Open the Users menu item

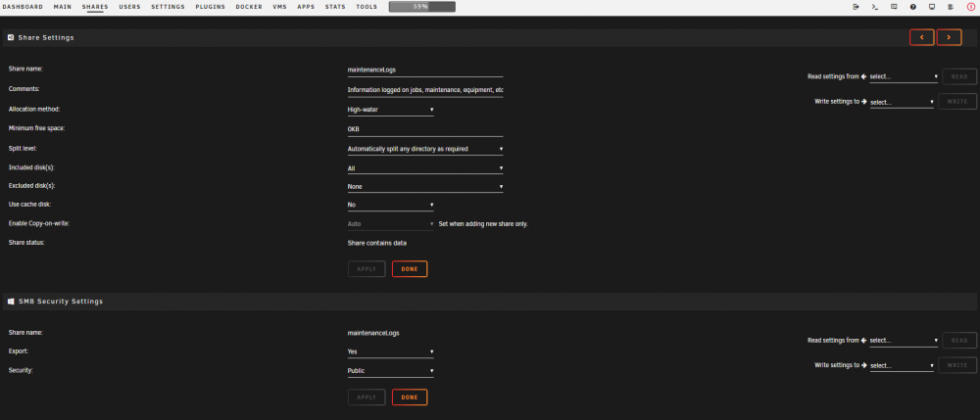click(x=130, y=7)
